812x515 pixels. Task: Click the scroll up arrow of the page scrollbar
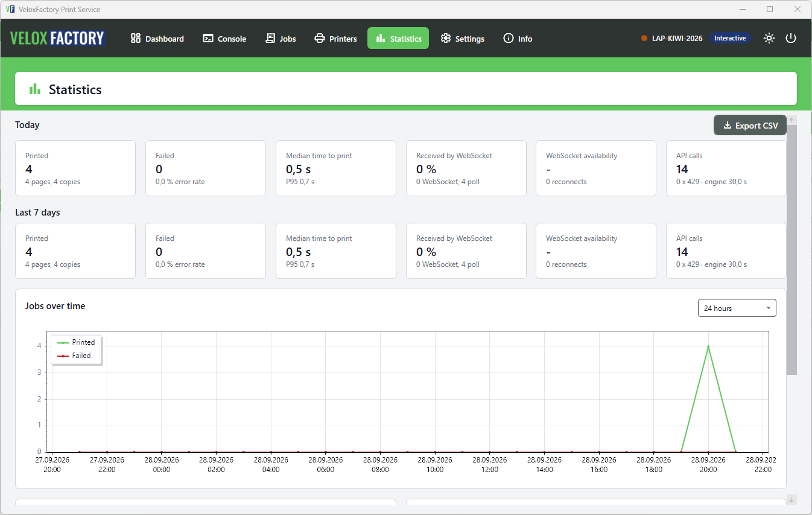[x=791, y=120]
